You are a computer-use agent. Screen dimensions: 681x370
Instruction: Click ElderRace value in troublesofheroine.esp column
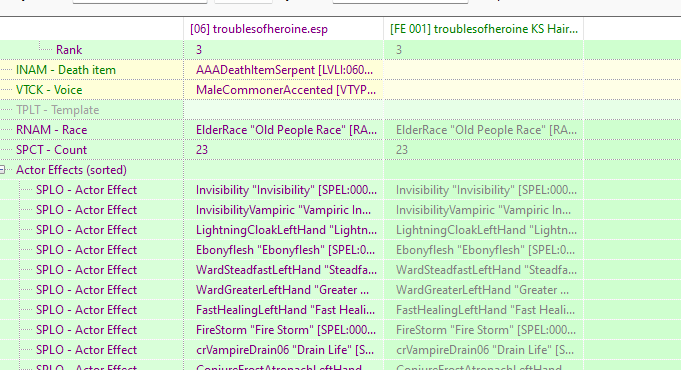pos(286,130)
